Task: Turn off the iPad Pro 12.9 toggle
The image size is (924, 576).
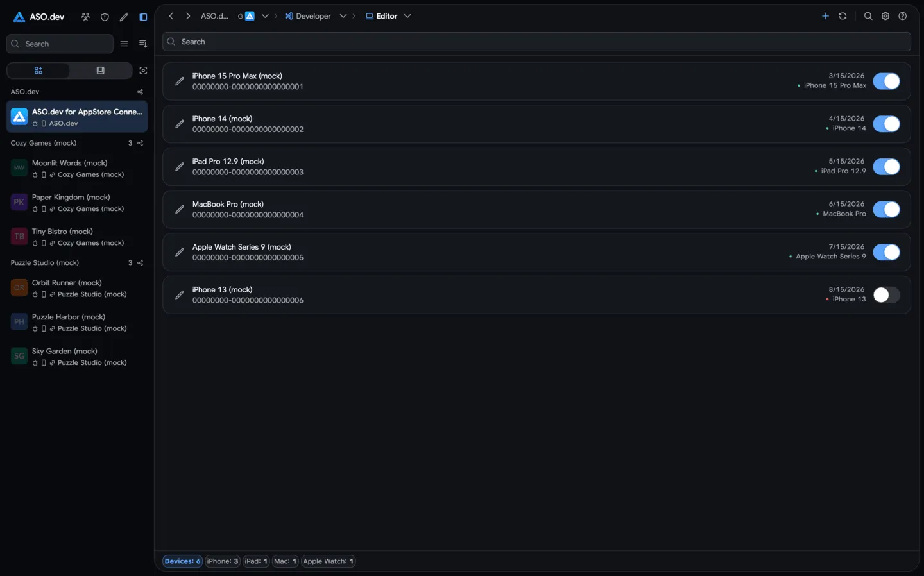Action: (886, 167)
